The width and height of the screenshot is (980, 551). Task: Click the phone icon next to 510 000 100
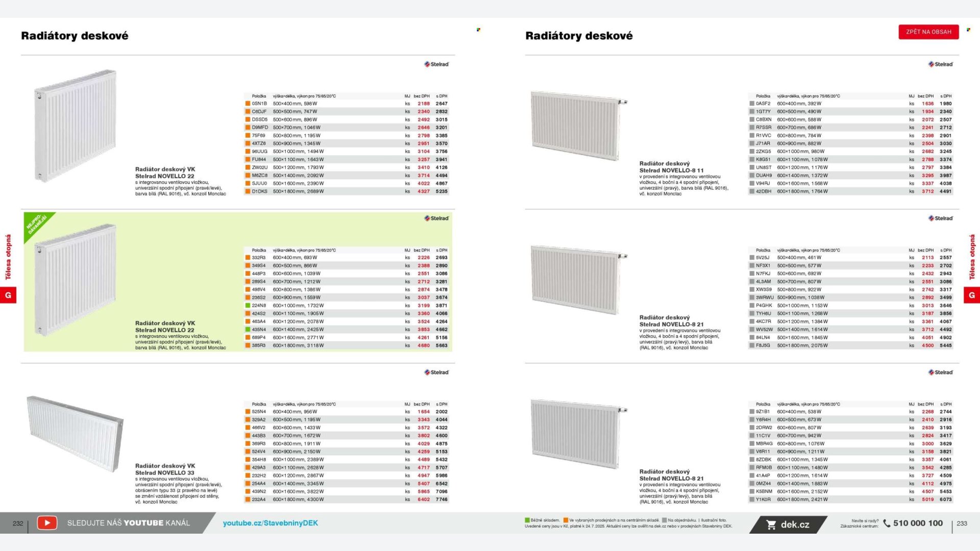click(887, 523)
